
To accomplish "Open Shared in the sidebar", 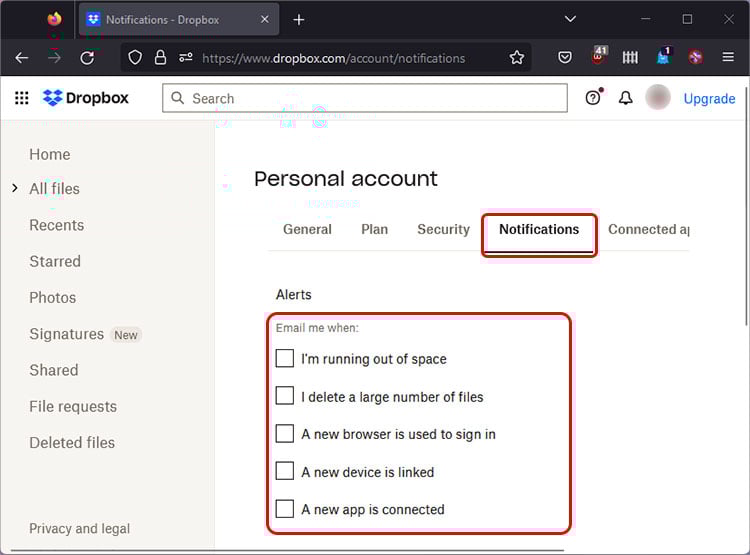I will point(54,370).
